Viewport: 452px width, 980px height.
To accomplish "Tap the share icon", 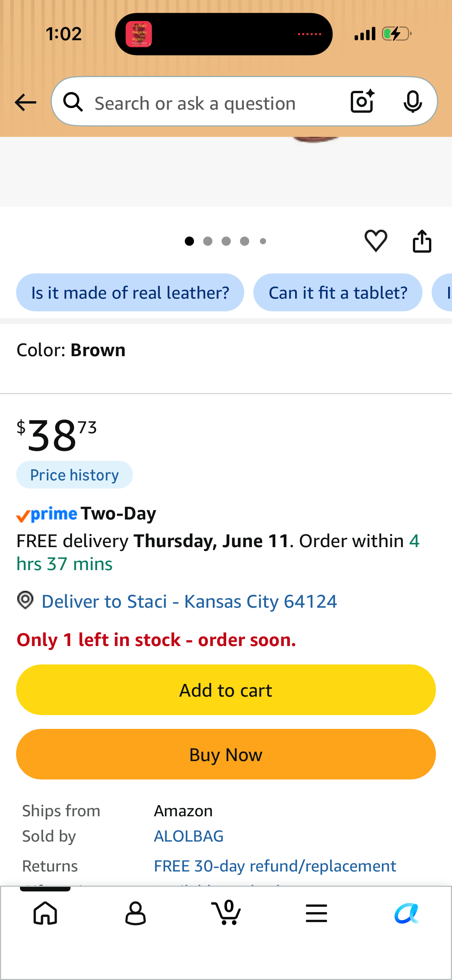I will pos(422,241).
